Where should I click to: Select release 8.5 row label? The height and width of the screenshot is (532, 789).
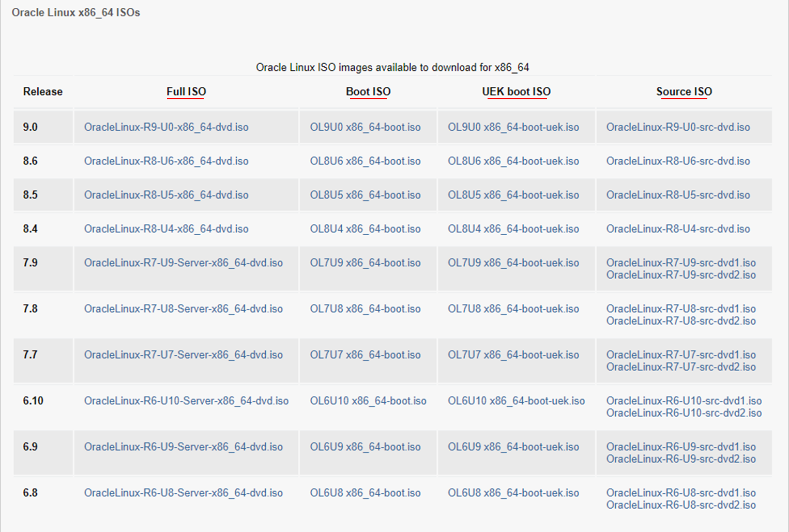pos(31,195)
